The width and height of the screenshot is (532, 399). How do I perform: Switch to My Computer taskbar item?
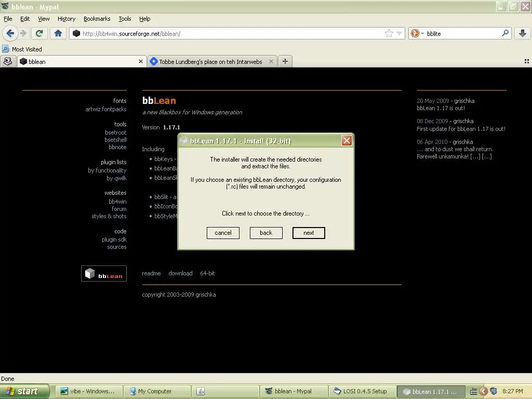156,391
